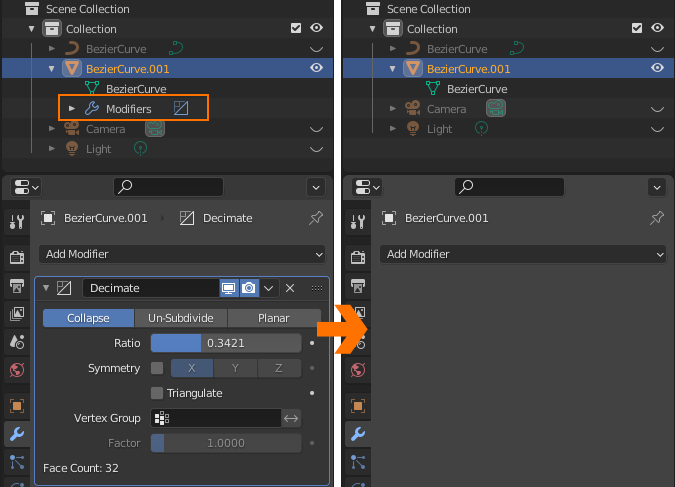
Task: Uncheck Collection checkbox in right outliner
Action: pyautogui.click(x=637, y=28)
